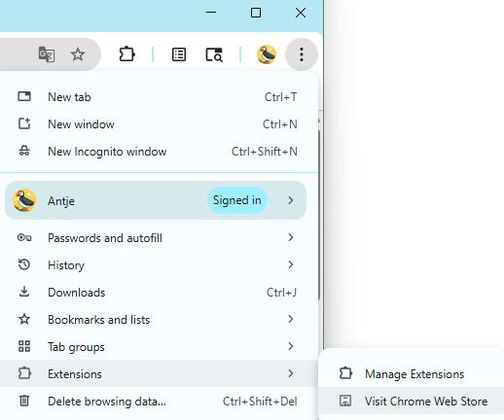Image resolution: width=504 pixels, height=420 pixels.
Task: Click the Signed in badge
Action: tap(237, 200)
